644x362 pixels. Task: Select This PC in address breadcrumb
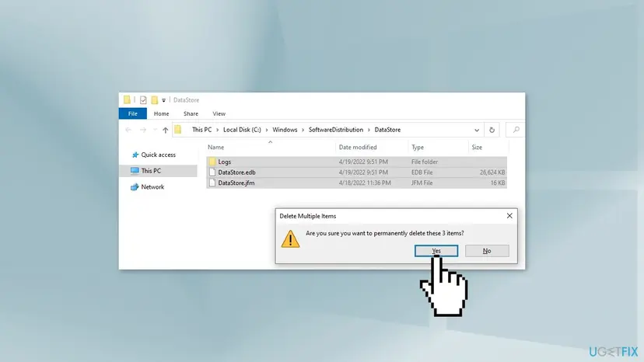(x=201, y=130)
